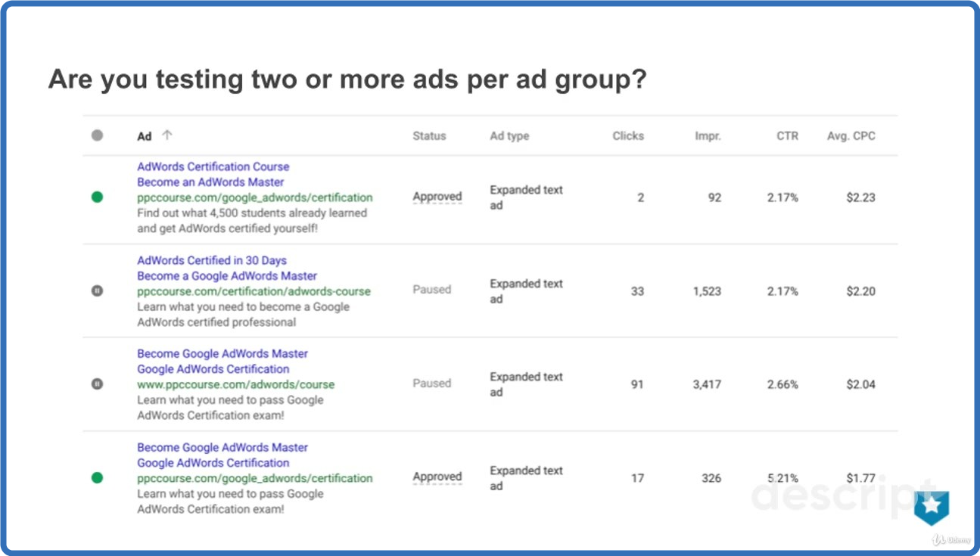Image resolution: width=980 pixels, height=556 pixels.
Task: Select the 17 clicks value
Action: (637, 478)
